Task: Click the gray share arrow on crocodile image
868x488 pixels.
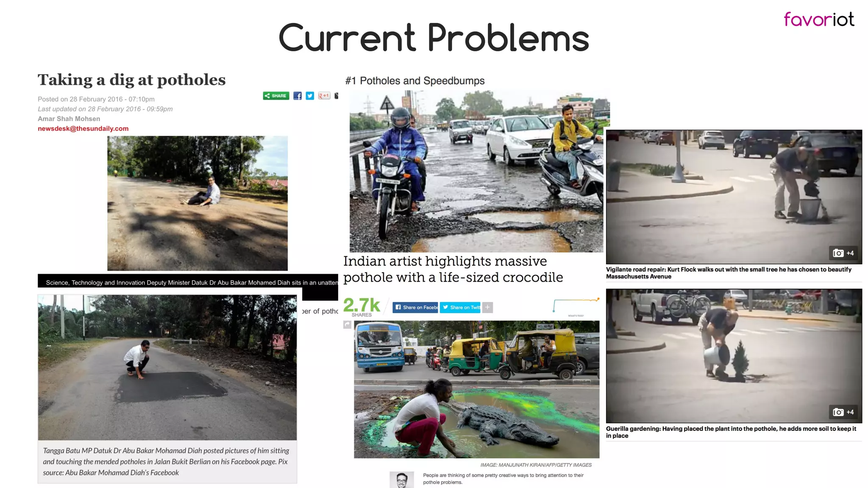Action: (347, 324)
